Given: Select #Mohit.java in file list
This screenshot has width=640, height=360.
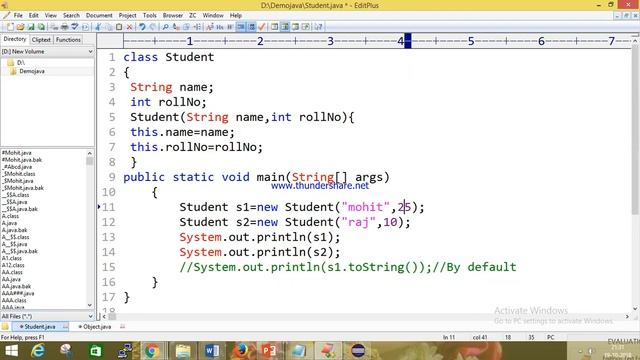Looking at the screenshot, I should point(17,153).
